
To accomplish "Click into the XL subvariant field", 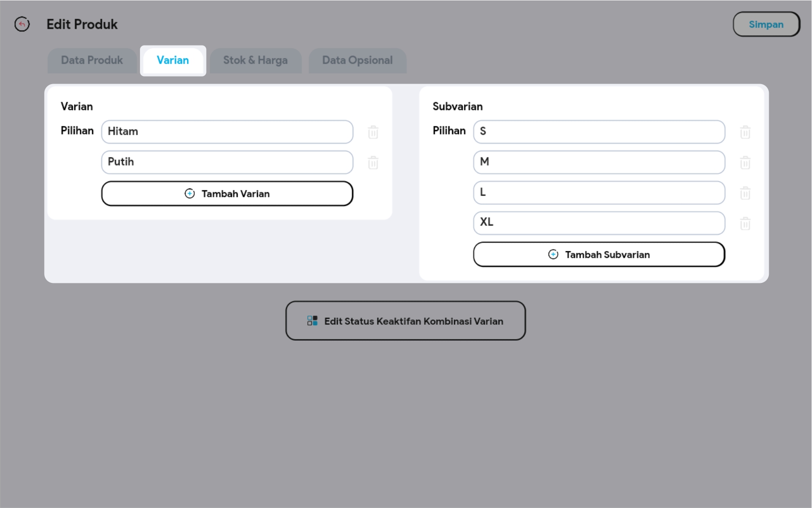I will [599, 223].
